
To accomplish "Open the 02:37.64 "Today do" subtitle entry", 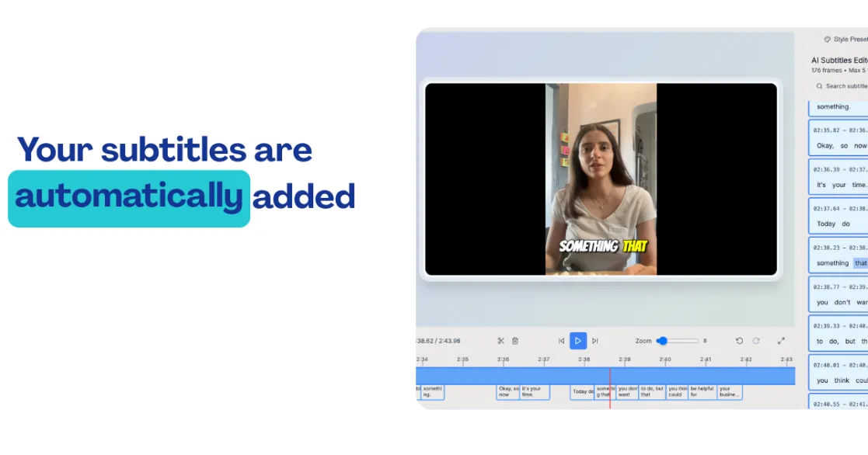I will [838, 216].
